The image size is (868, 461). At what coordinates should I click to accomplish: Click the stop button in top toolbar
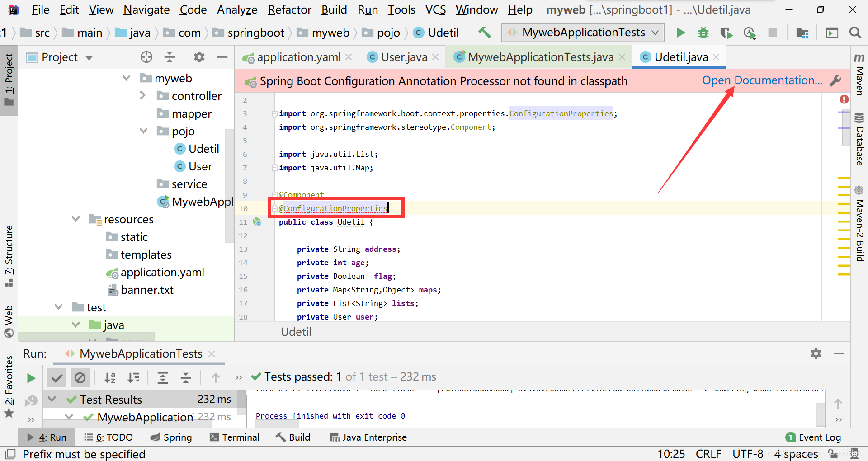point(773,33)
